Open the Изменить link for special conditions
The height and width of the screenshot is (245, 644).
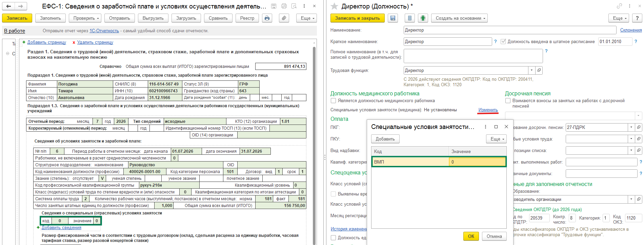[488, 110]
